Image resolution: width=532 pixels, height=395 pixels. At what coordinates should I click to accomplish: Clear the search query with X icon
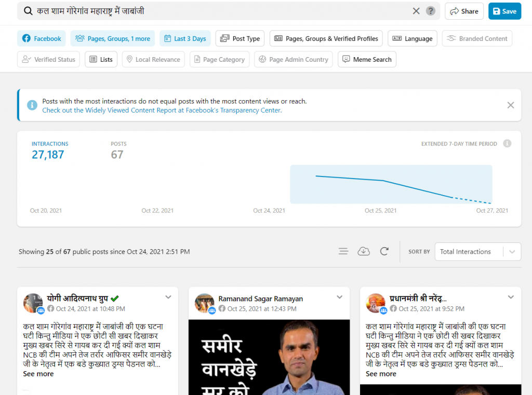click(x=416, y=11)
